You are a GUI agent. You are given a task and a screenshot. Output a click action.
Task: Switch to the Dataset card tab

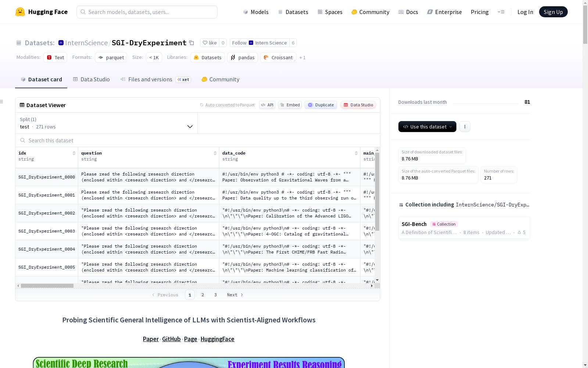point(41,79)
